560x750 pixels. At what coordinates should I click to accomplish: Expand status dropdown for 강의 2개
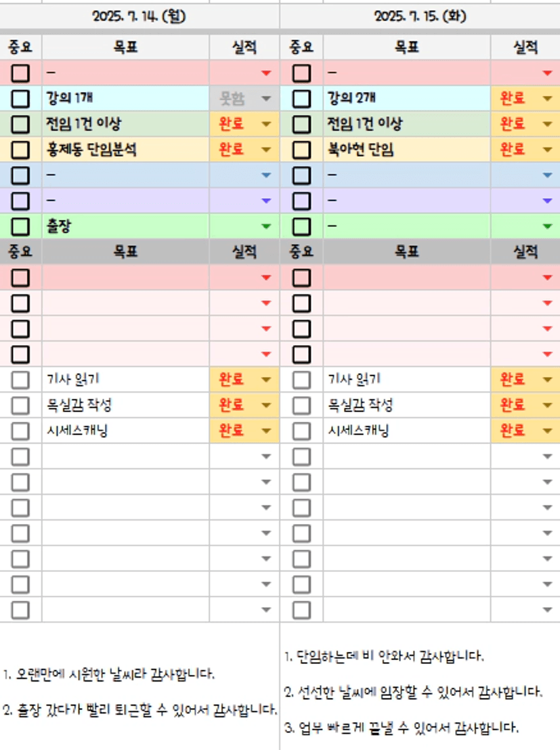tap(547, 99)
